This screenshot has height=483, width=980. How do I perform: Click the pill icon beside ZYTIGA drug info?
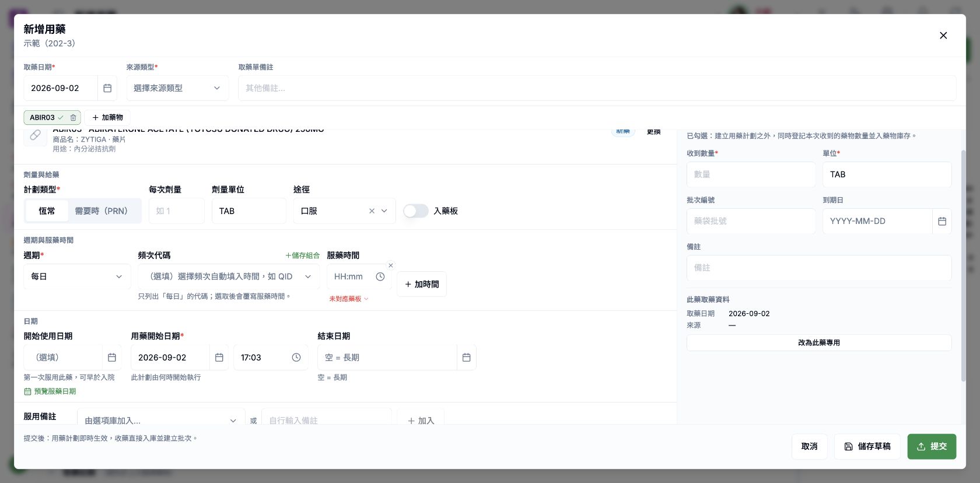tap(35, 135)
